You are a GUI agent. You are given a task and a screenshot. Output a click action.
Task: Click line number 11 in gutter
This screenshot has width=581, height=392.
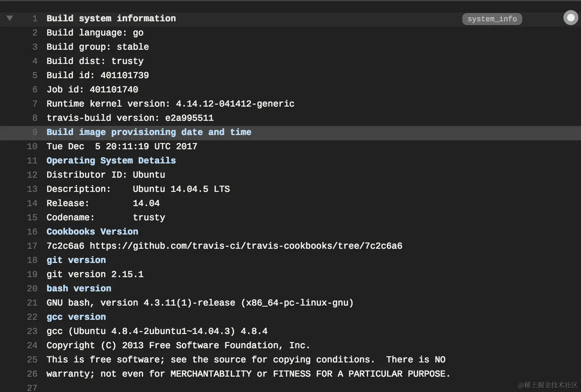pos(32,160)
